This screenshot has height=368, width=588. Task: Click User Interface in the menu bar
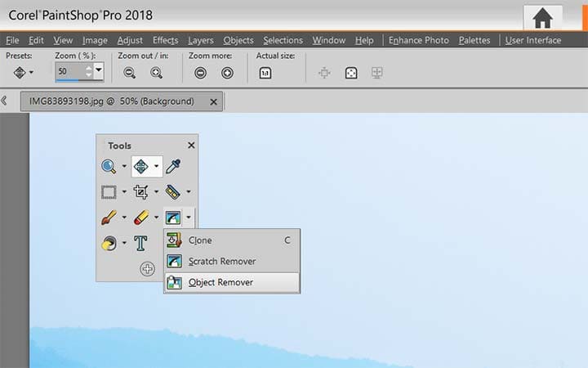point(532,40)
